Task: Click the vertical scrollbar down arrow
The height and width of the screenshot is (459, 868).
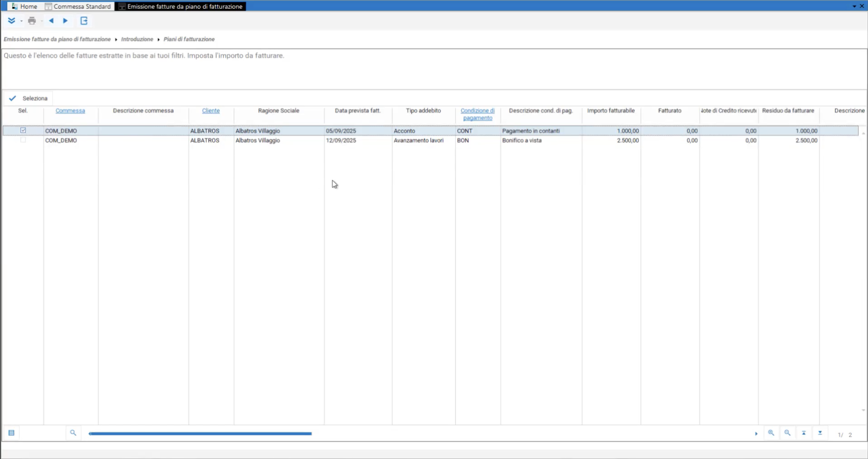Action: point(863,410)
